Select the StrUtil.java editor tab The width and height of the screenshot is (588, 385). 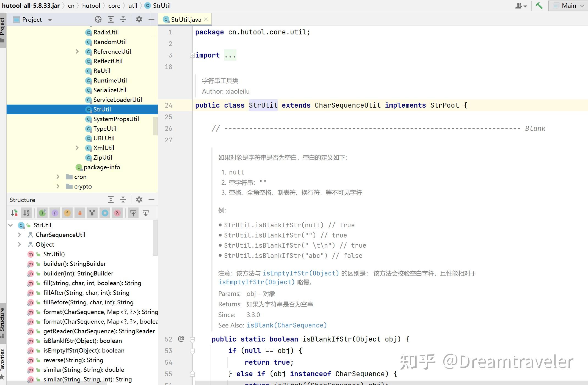tap(186, 20)
